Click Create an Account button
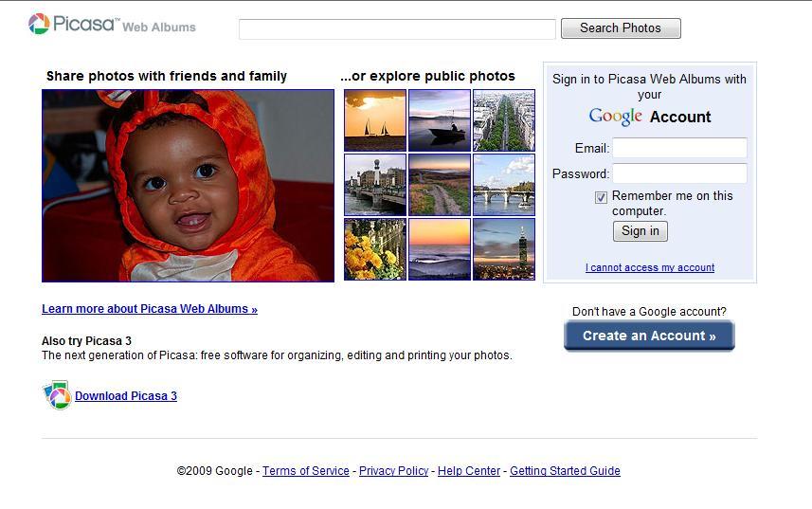 [x=649, y=336]
